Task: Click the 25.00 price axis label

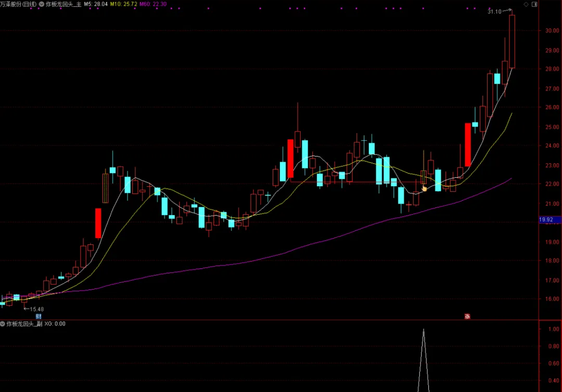Action: pyautogui.click(x=552, y=127)
